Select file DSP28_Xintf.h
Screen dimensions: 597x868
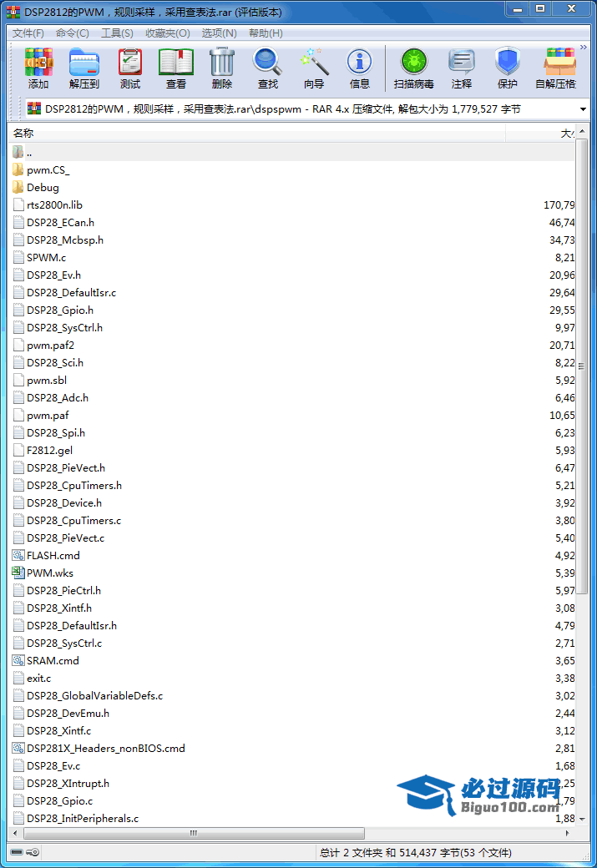click(59, 608)
